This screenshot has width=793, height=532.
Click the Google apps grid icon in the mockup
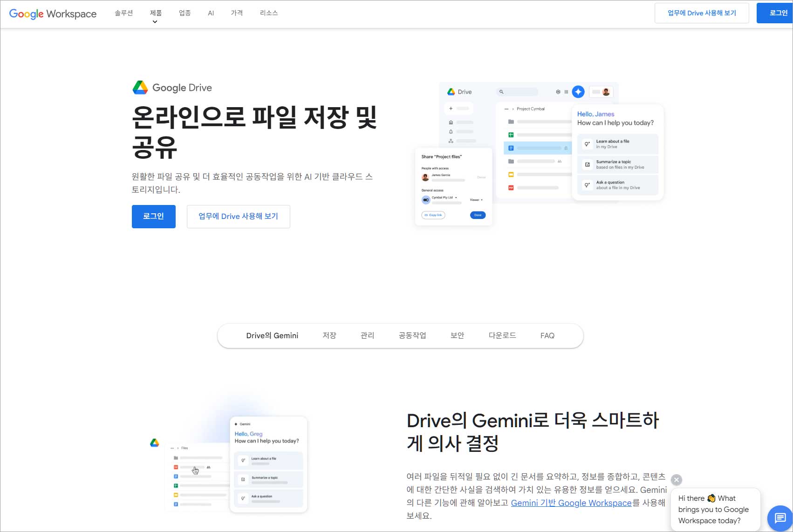566,92
